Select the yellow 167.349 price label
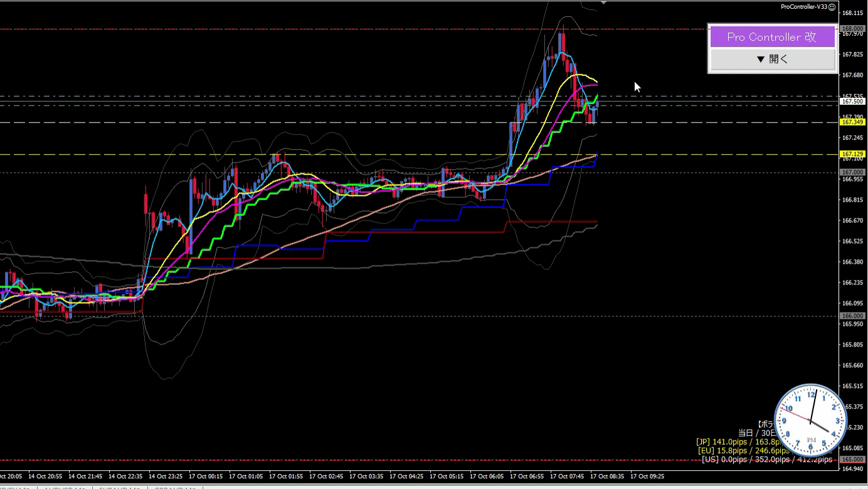The image size is (868, 489). click(x=852, y=122)
